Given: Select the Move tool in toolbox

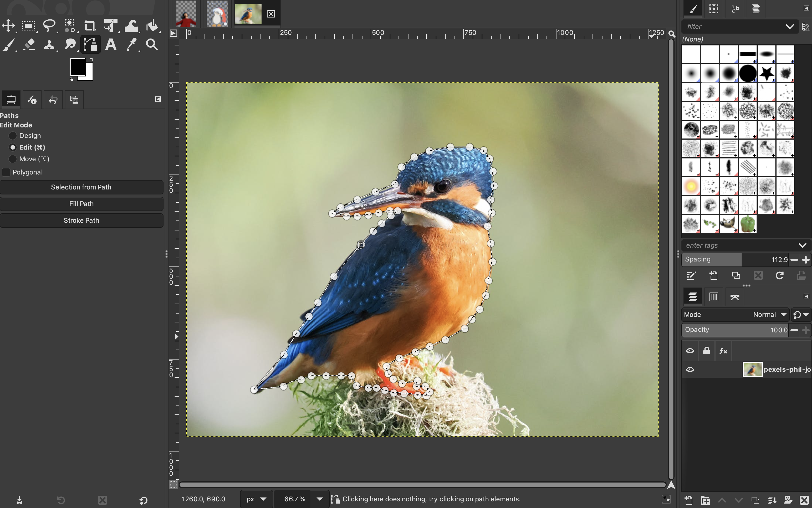Looking at the screenshot, I should click(x=8, y=25).
